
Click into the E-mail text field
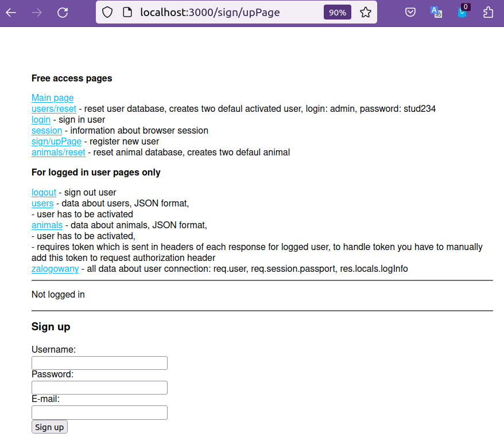click(99, 413)
